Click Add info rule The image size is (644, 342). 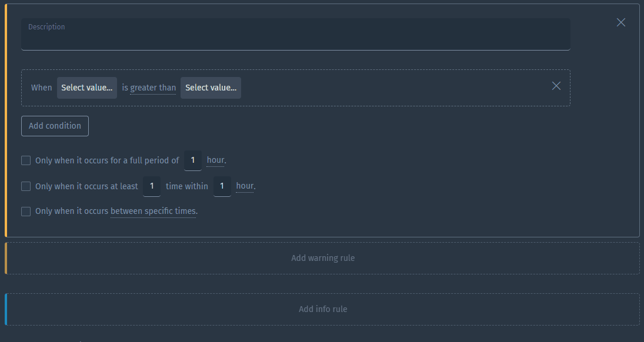322,309
